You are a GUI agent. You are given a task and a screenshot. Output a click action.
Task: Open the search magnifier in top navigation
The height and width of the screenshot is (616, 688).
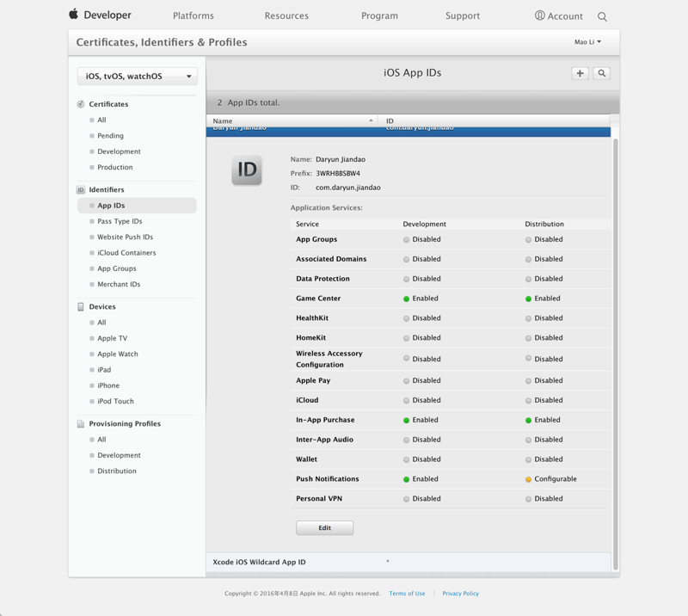pos(602,16)
